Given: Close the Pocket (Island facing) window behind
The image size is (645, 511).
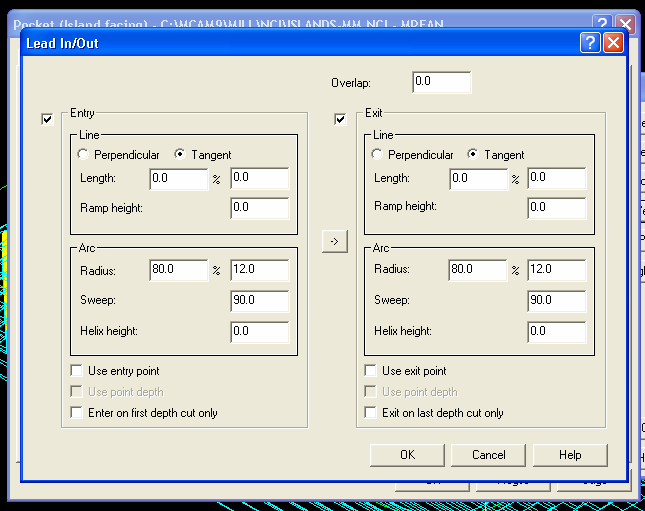Looking at the screenshot, I should pyautogui.click(x=625, y=23).
